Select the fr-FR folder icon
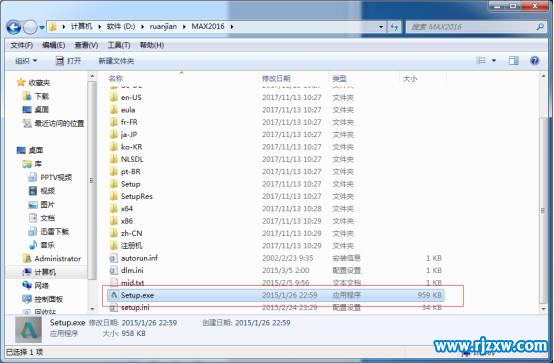Screen dimensions: 554x363 coord(114,122)
